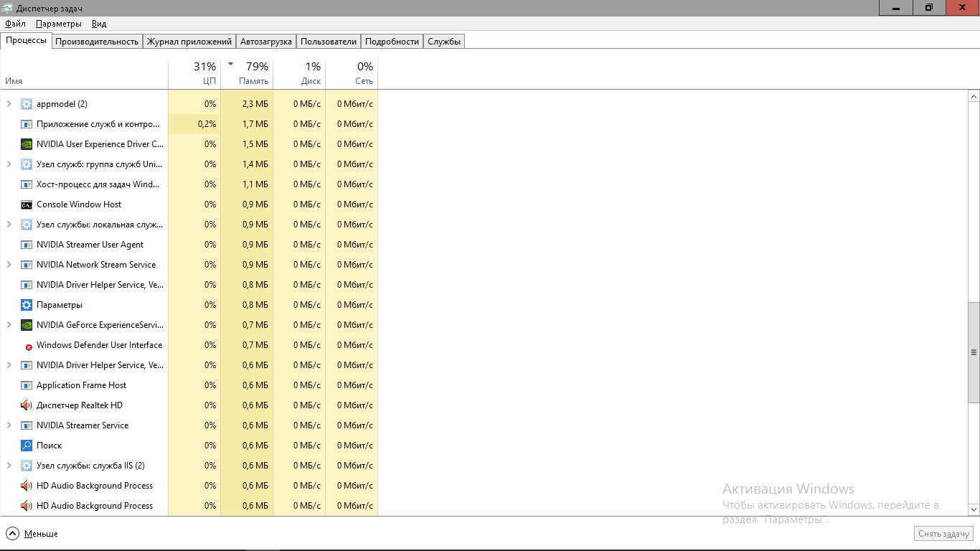The image size is (980, 551).
Task: Select the Application Frame Host process name
Action: (x=81, y=385)
